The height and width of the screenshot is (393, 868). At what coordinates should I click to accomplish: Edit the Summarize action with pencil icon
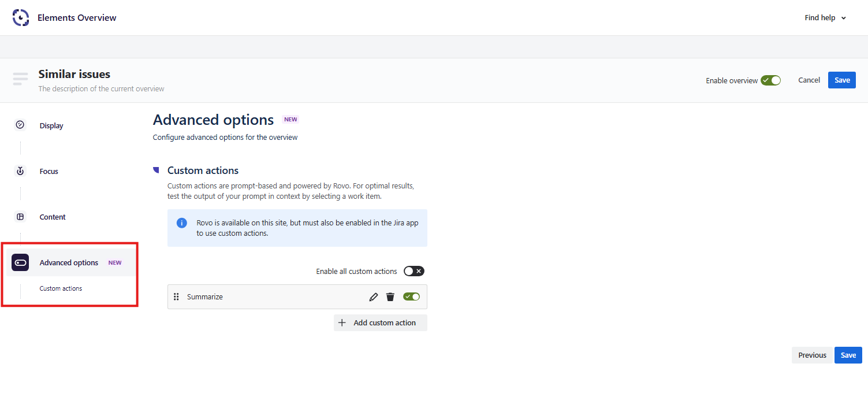pos(374,297)
